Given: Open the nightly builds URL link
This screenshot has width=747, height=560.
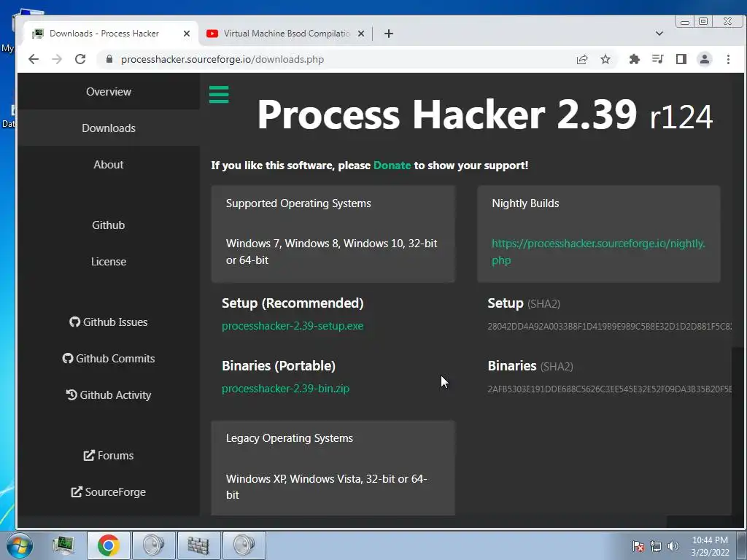Looking at the screenshot, I should [x=598, y=252].
